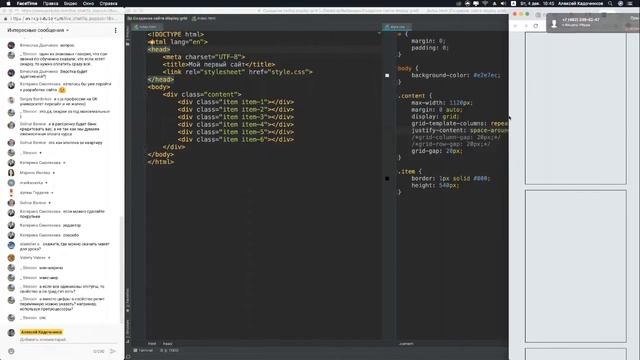
Task: Click the project breadcrumb index.html in IDE toolbar
Action: click(204, 18)
